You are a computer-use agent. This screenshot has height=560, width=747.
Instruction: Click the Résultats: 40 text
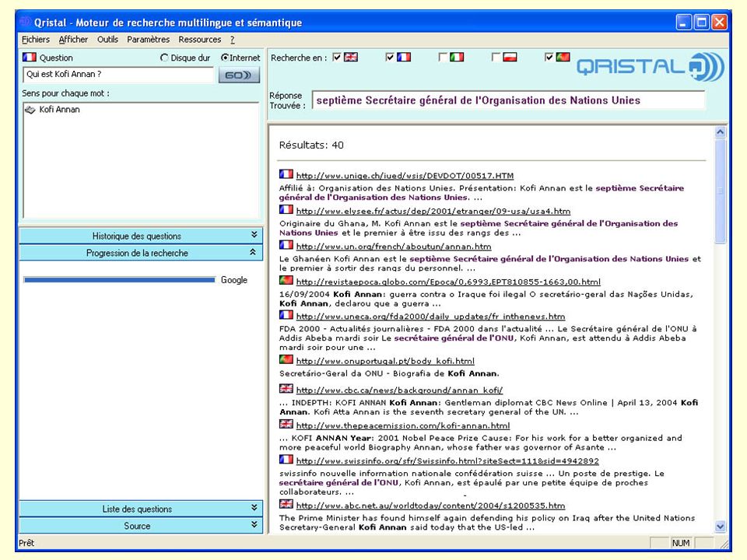pos(311,145)
